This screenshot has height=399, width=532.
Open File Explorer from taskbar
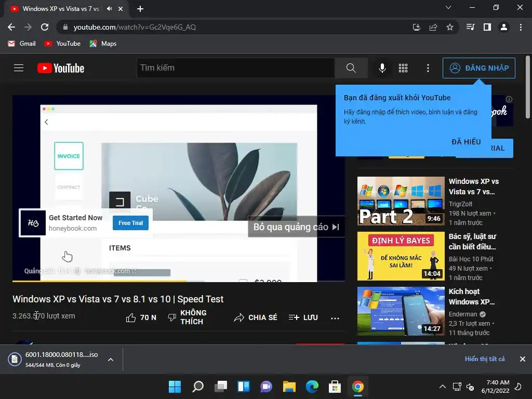point(289,387)
